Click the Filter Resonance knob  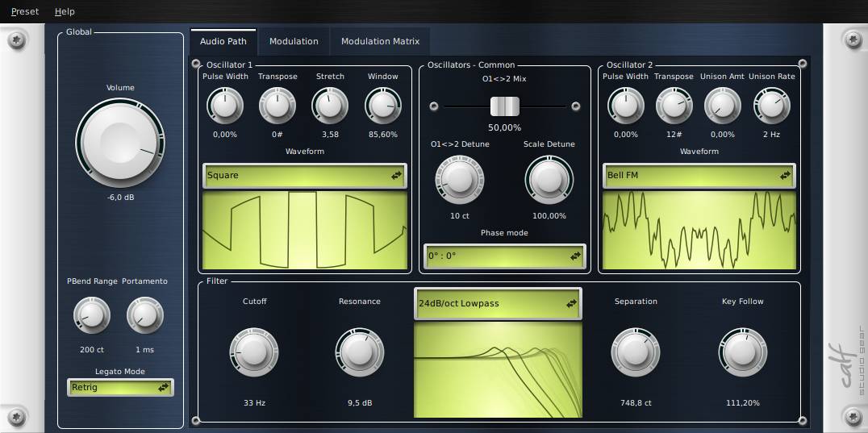(x=360, y=352)
